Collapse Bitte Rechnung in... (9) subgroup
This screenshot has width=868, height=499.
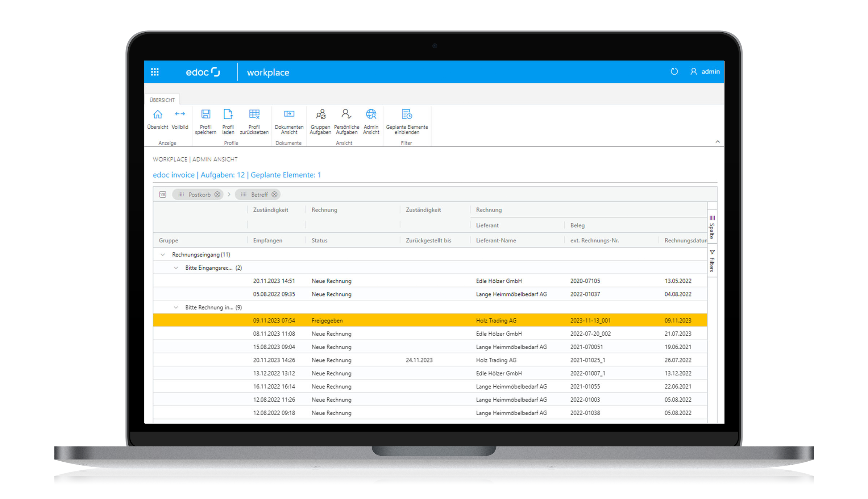click(176, 307)
